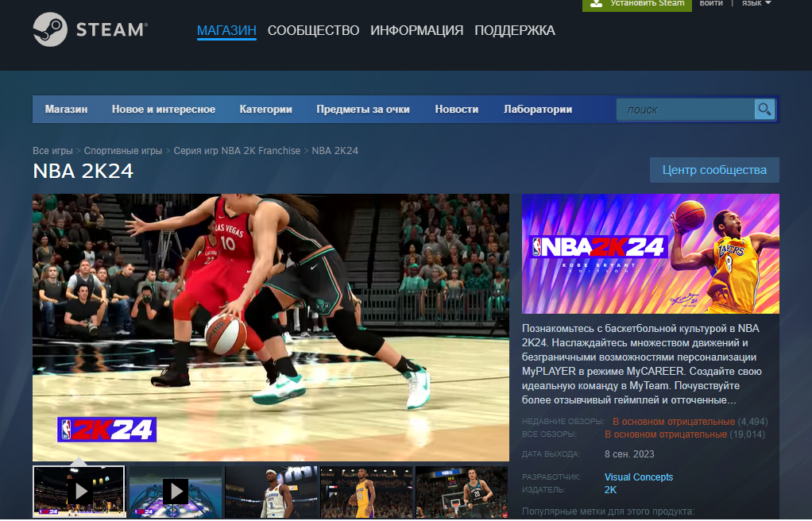Image resolution: width=812 pixels, height=521 pixels.
Task: Open Серия игр NBA 2K Franchise breadcrumb
Action: pyautogui.click(x=237, y=151)
